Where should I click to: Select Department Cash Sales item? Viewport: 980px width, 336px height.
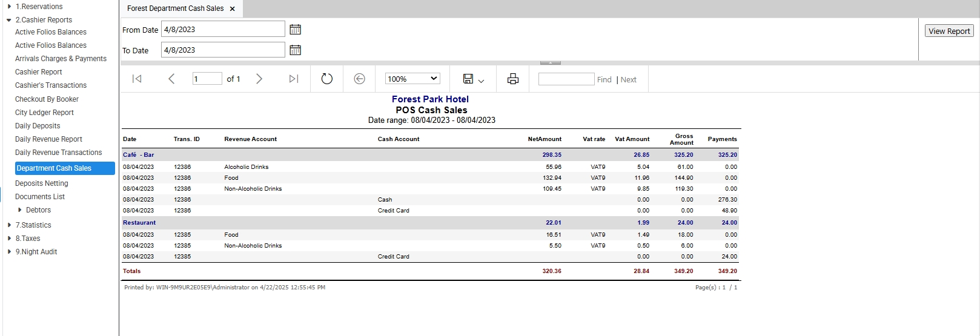[64, 168]
